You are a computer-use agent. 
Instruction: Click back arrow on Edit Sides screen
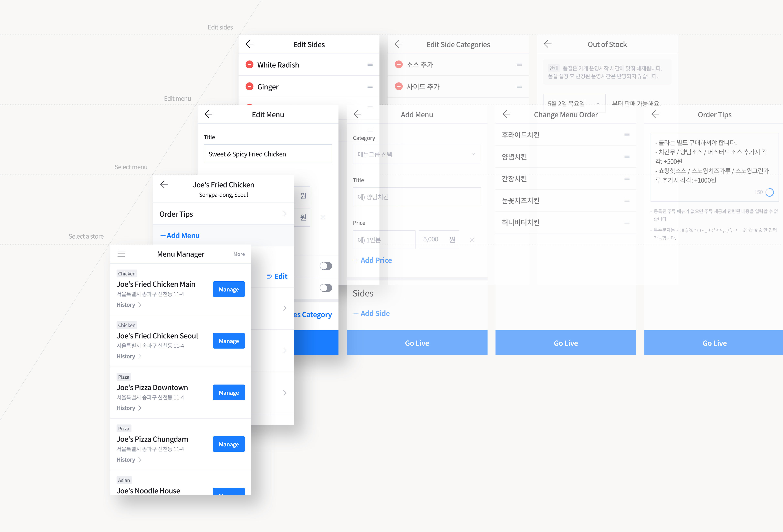(x=249, y=44)
